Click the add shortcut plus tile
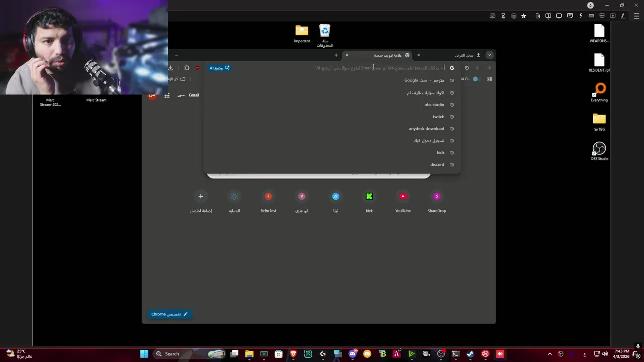The image size is (644, 362). pos(201,201)
